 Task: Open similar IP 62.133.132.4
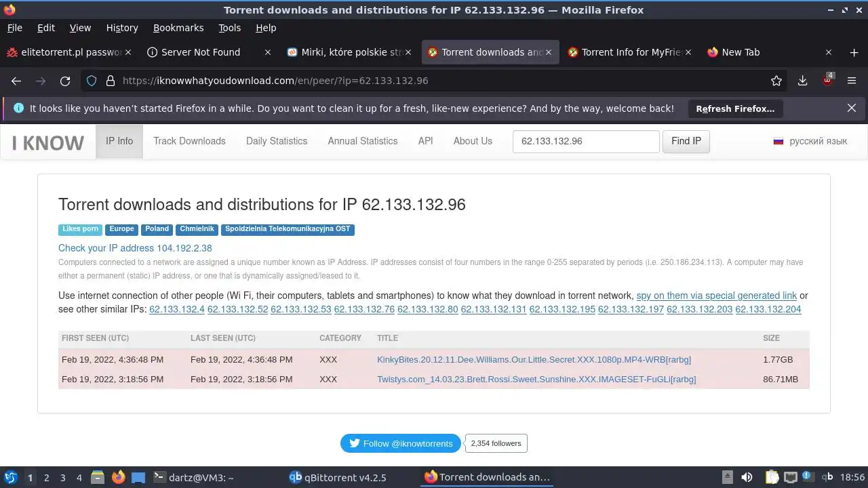coord(177,309)
